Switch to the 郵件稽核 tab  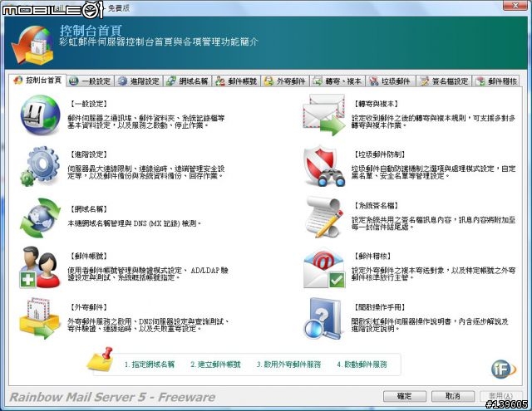click(x=496, y=81)
